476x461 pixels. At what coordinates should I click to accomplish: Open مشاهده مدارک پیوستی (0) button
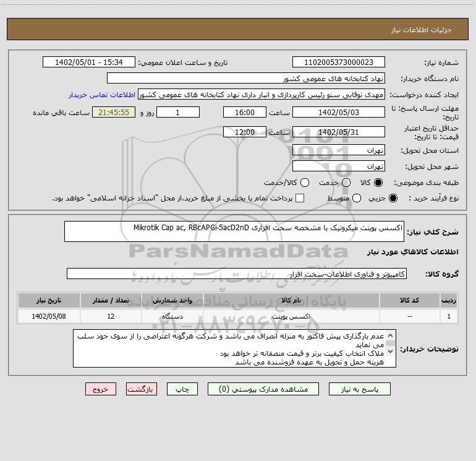click(263, 389)
